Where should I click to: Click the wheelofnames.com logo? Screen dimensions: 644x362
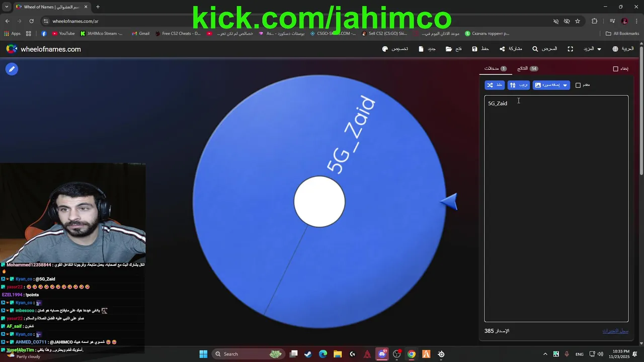coord(43,49)
